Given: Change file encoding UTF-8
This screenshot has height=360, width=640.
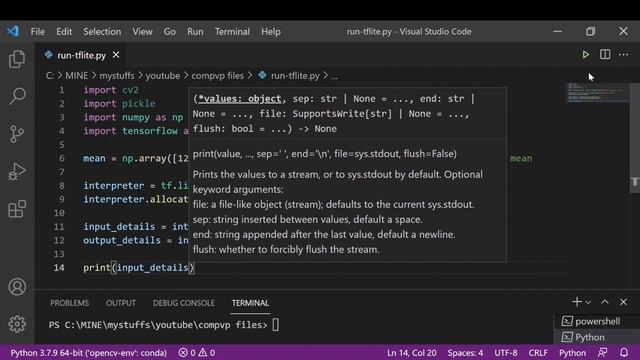Looking at the screenshot, I should pyautogui.click(x=506, y=353).
